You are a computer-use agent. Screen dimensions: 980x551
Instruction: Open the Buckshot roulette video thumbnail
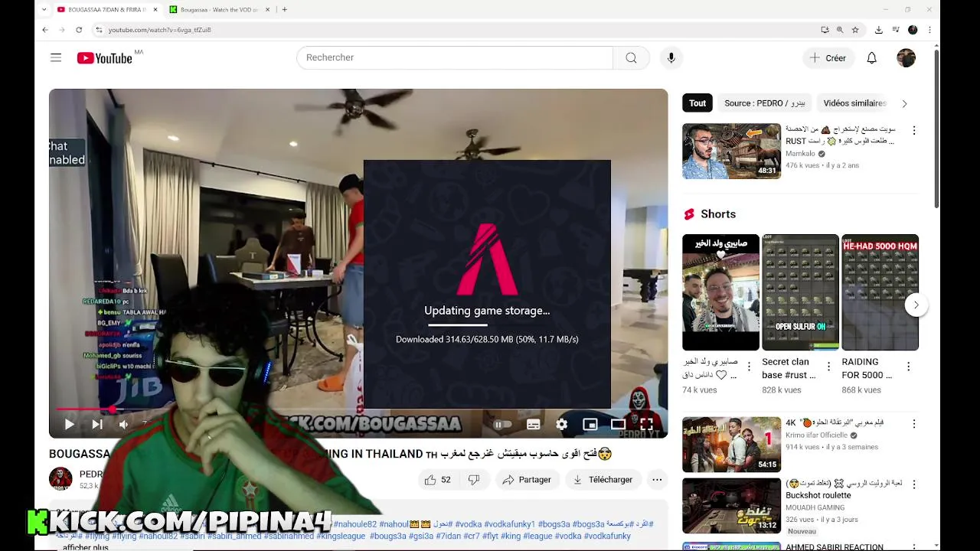point(731,506)
